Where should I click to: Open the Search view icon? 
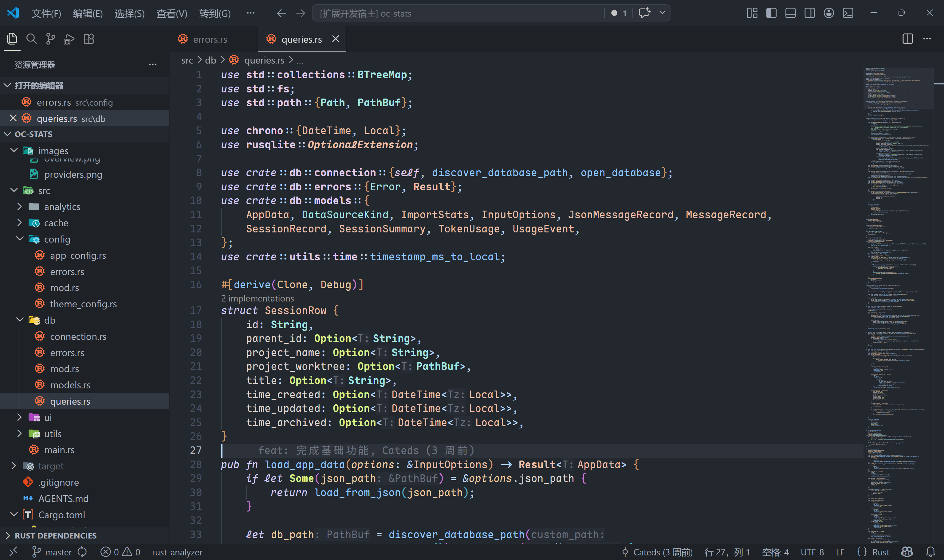tap(31, 39)
